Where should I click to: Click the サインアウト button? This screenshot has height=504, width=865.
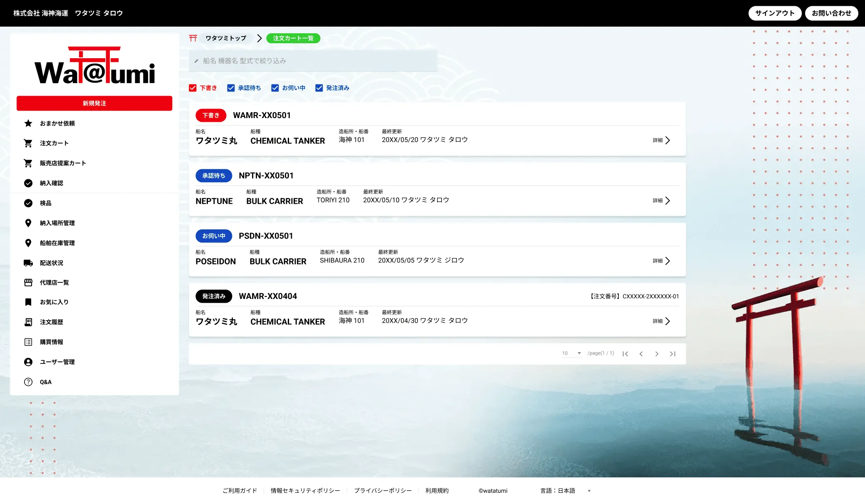(x=775, y=13)
